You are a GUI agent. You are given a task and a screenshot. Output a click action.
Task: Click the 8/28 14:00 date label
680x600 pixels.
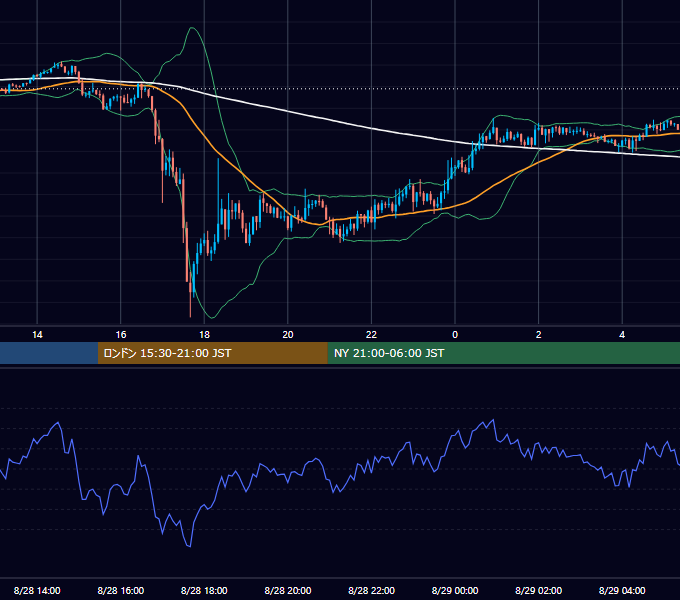point(37,590)
